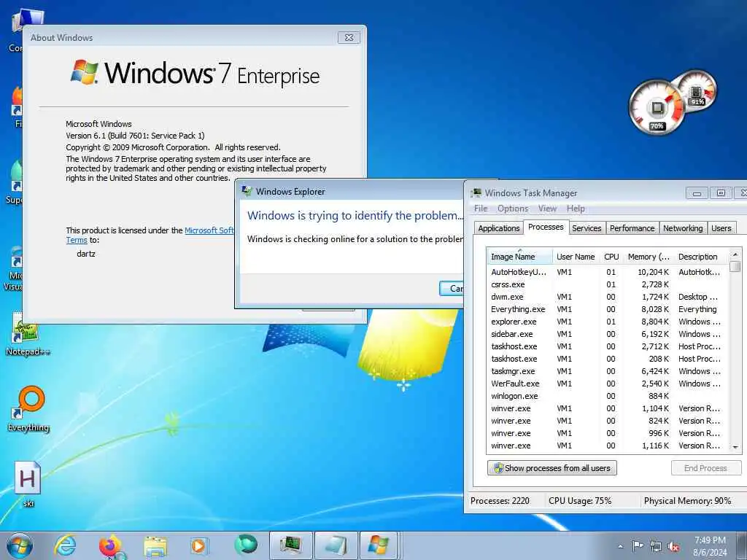
Task: Click the green round taskbar app icon
Action: (x=245, y=544)
